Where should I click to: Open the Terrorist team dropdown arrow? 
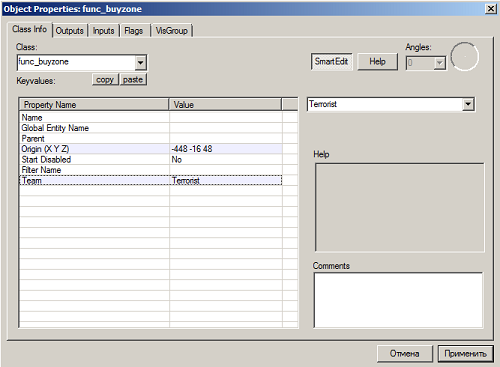click(x=468, y=104)
